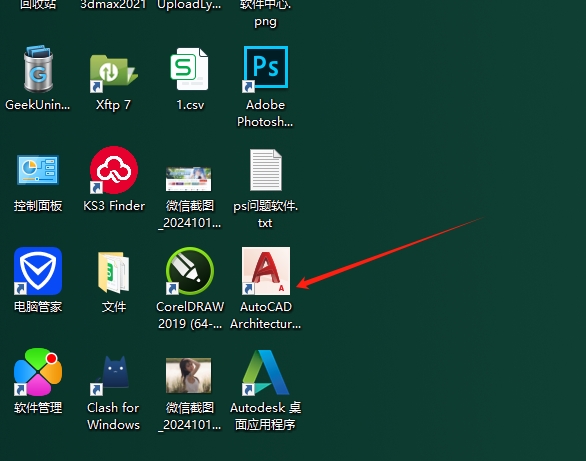Click the "KS3 Finder" label text
586x461 pixels.
click(114, 206)
